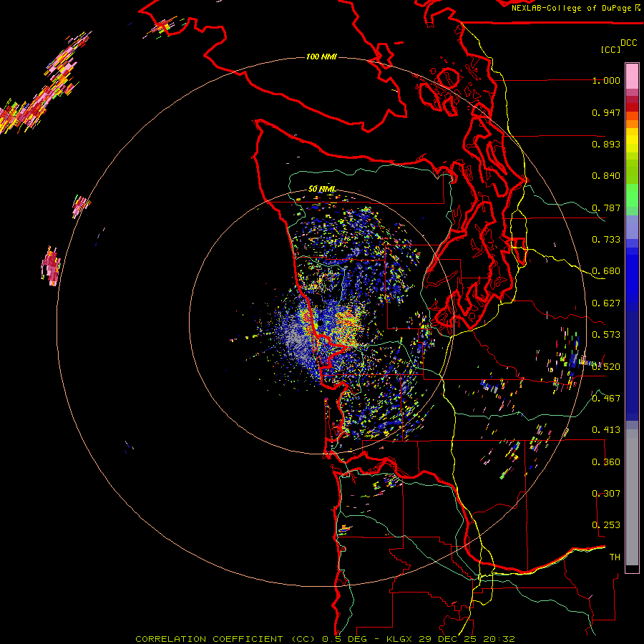
Task: Click the 0.360 color scale value
Action: click(606, 462)
